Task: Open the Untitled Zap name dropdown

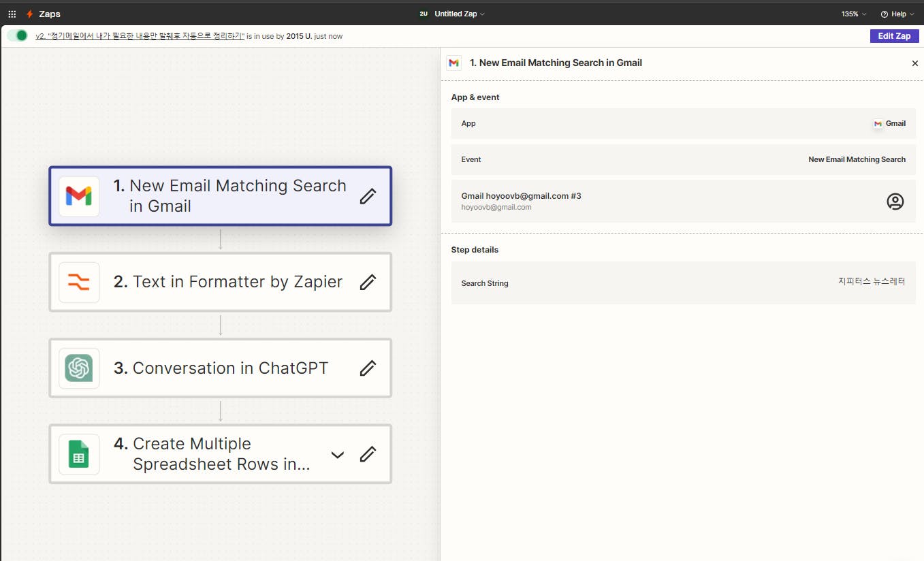Action: [x=460, y=14]
